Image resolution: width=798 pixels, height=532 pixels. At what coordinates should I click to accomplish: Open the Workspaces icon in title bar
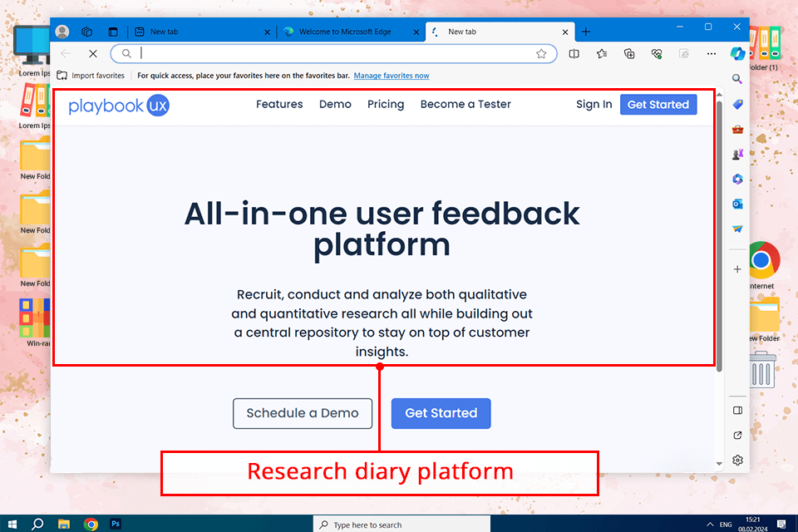[87, 32]
